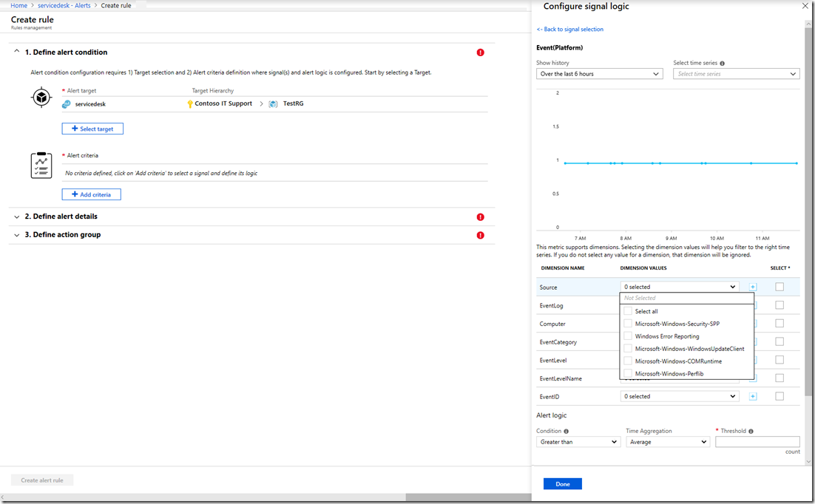Screen dimensions: 815x504
Task: Tick the Select checkbox for the EventLevel dimension
Action: 780,360
